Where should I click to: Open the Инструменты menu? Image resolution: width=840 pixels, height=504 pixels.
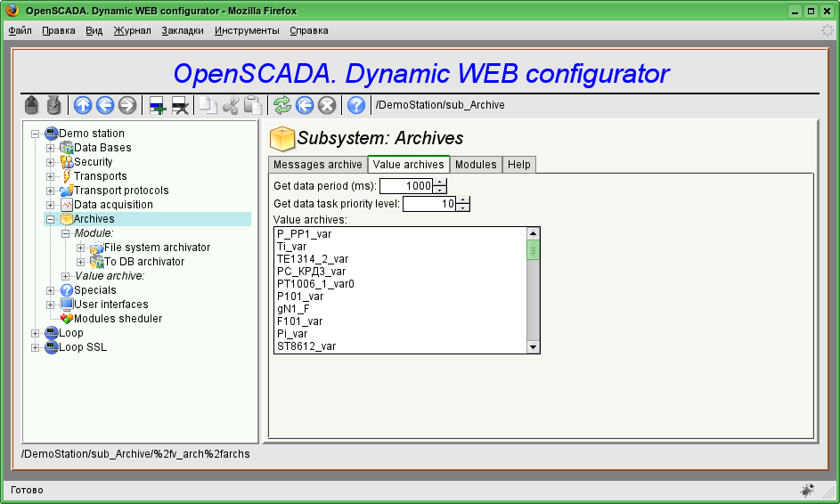[247, 30]
